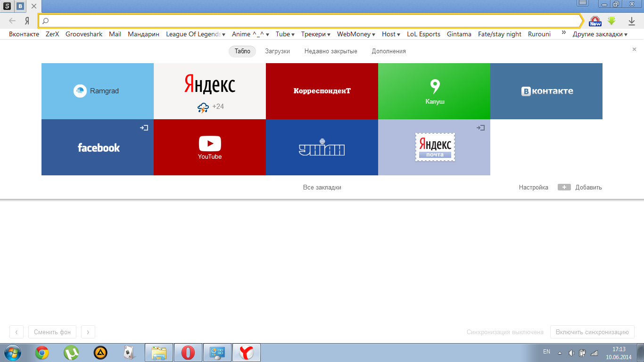
Task: Show hidden bookmarks with the » chevron
Action: point(563,33)
